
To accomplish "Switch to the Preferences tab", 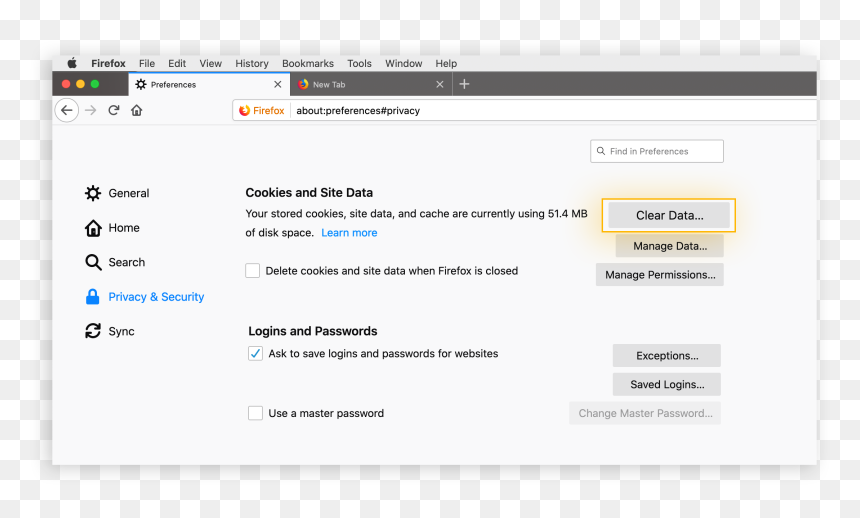I will 208,84.
